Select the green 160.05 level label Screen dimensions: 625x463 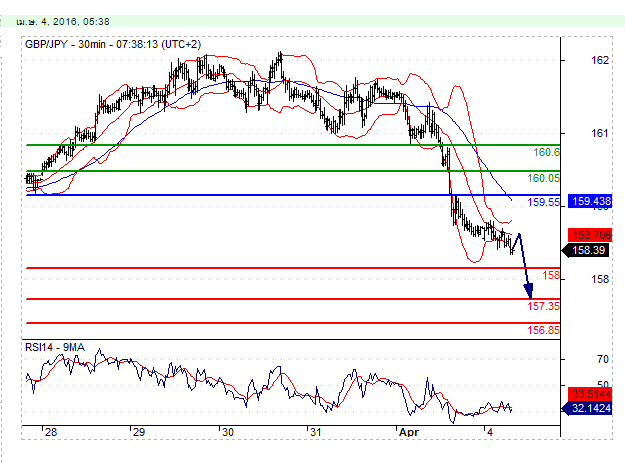tap(543, 178)
